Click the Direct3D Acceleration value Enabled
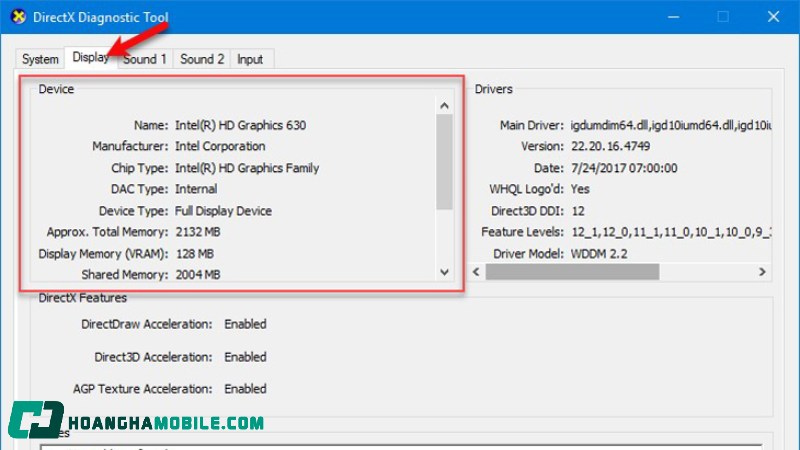800x450 pixels. tap(245, 357)
